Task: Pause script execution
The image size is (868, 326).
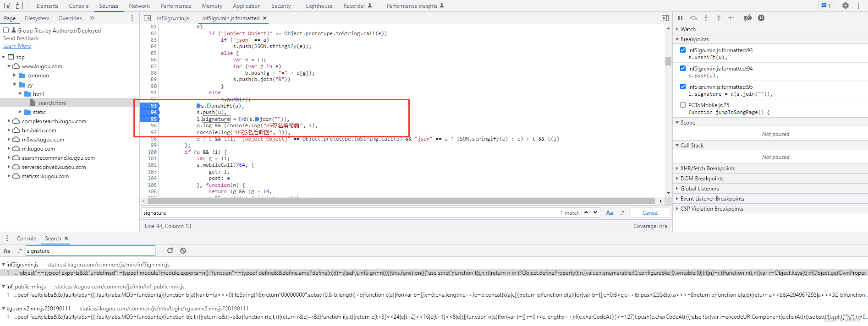Action: click(680, 18)
